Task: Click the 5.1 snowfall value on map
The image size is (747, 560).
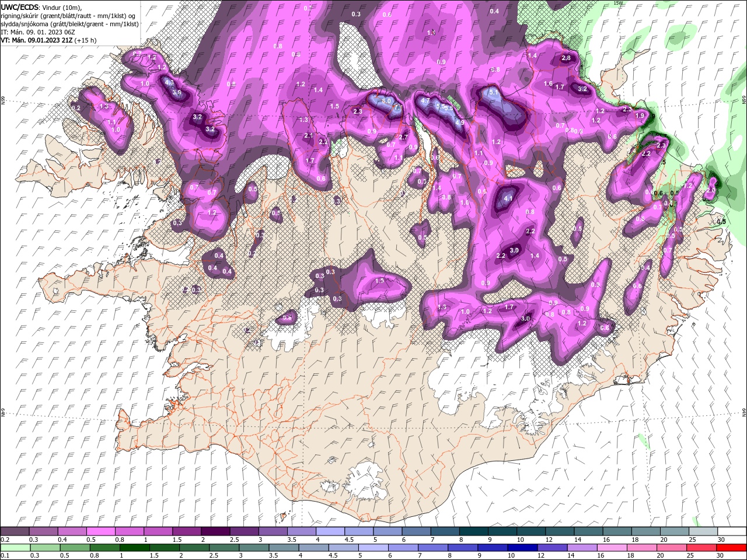Action: coord(493,92)
